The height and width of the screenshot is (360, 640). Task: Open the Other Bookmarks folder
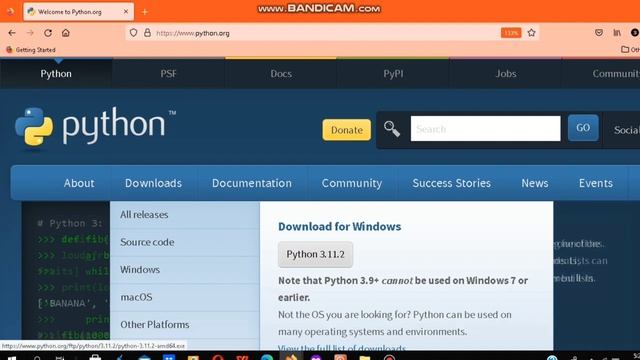click(630, 50)
